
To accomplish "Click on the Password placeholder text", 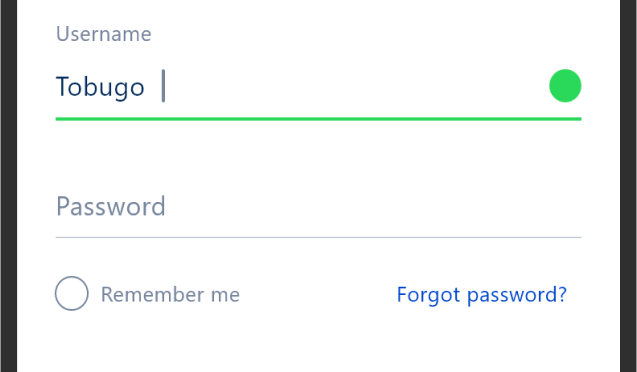I will pos(110,206).
